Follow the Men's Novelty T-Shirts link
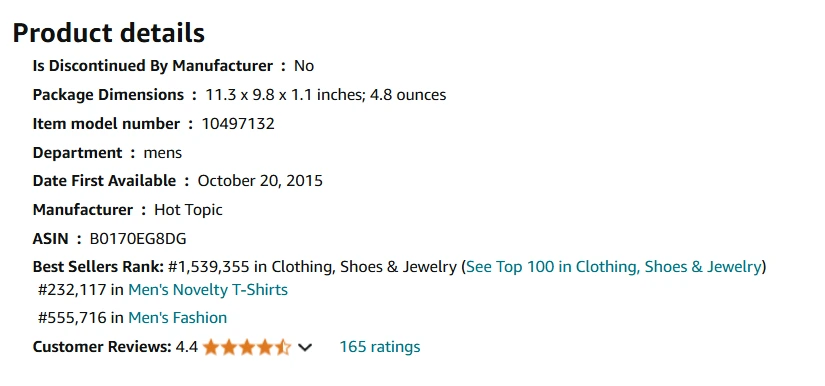Image resolution: width=825 pixels, height=386 pixels. pyautogui.click(x=208, y=290)
